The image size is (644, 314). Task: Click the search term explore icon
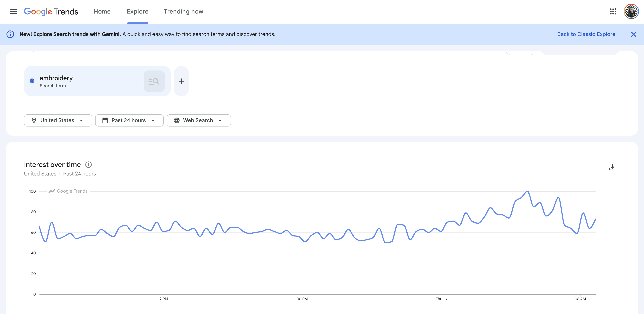click(154, 81)
